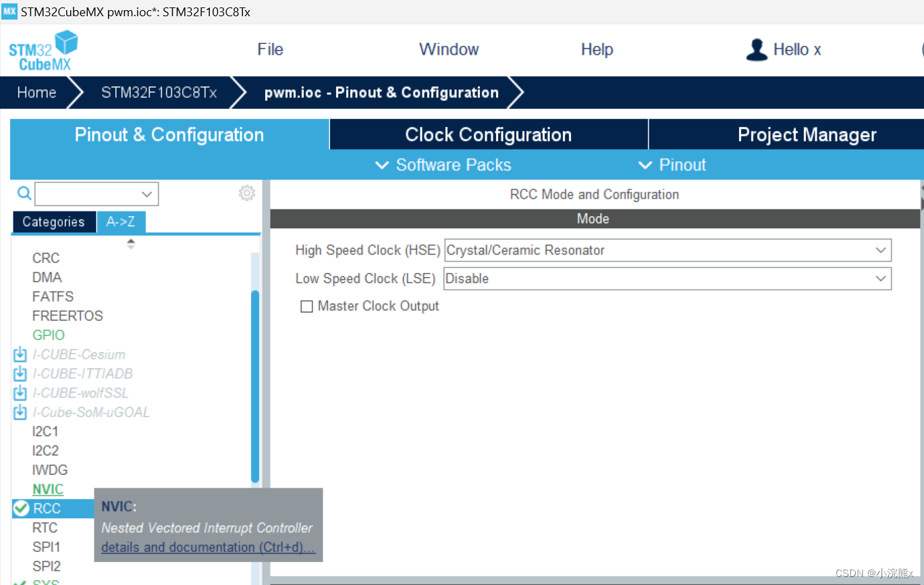The width and height of the screenshot is (924, 585).
Task: Click the green checkmark icon beside RCC
Action: pyautogui.click(x=22, y=509)
